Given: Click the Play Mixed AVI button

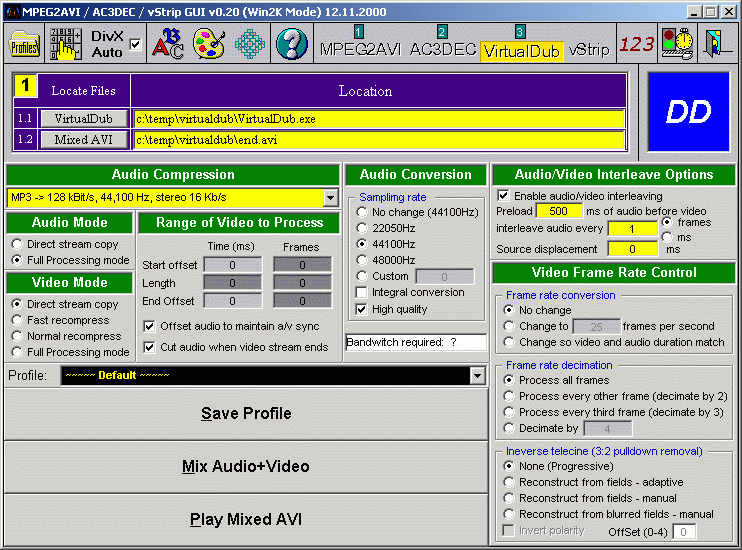Looking at the screenshot, I should click(x=246, y=520).
